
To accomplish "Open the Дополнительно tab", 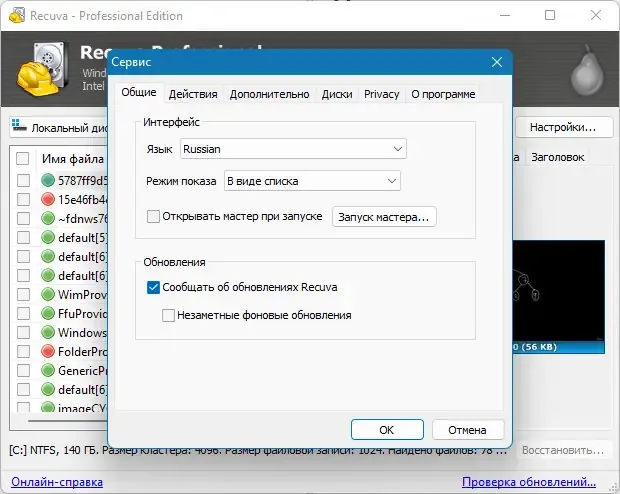I will pyautogui.click(x=269, y=95).
